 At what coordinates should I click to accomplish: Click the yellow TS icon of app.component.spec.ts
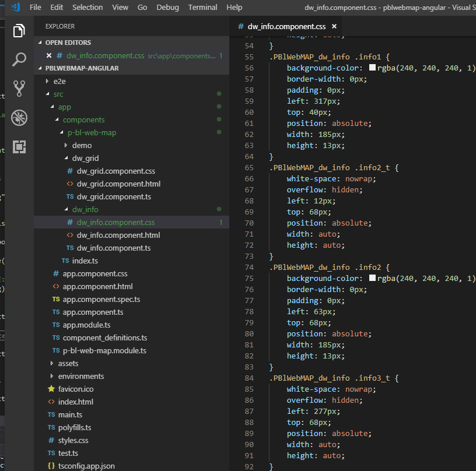[x=56, y=299]
